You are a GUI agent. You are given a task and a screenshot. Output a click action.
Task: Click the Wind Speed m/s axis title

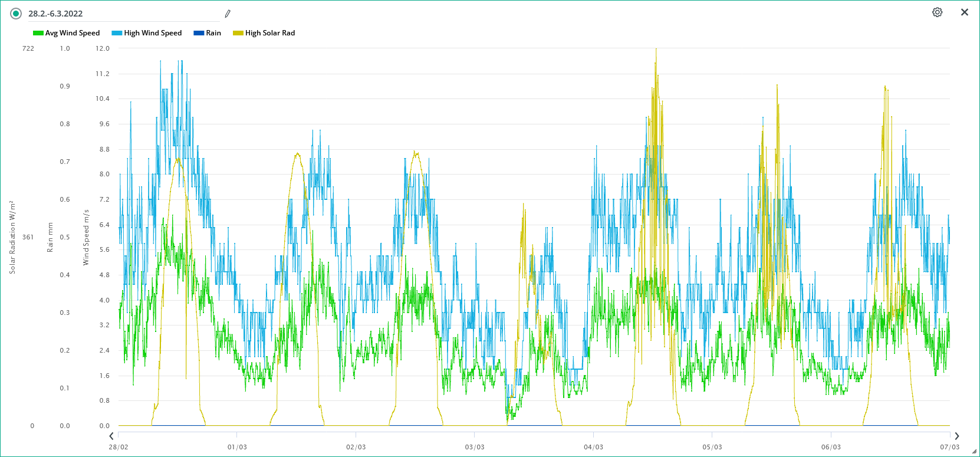pyautogui.click(x=86, y=237)
